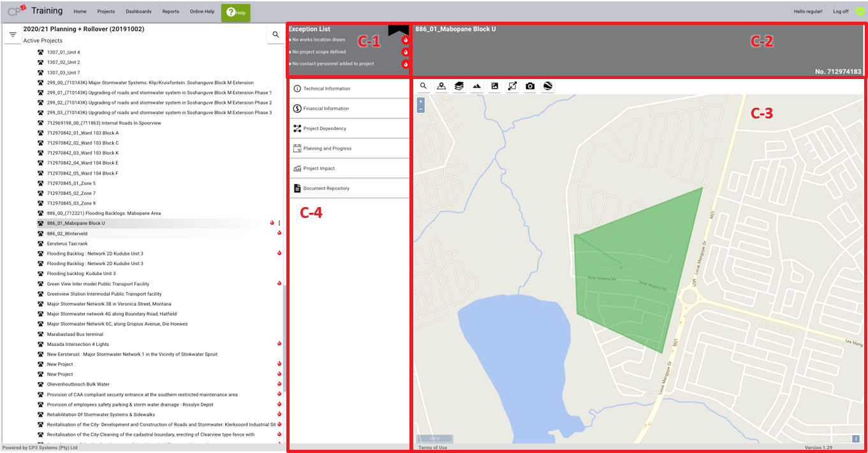
Task: Open the three-dot menu for Mabopane Block U
Action: (x=279, y=223)
